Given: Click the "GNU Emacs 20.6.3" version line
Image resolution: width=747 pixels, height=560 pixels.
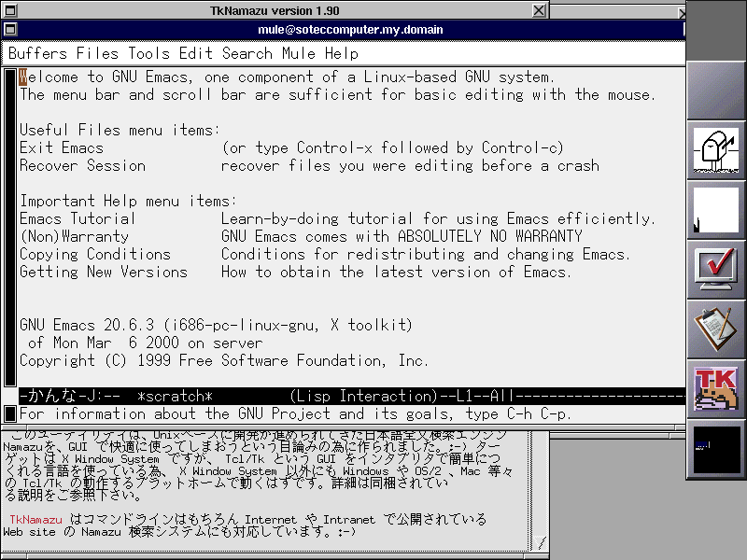Looking at the screenshot, I should pos(216,325).
